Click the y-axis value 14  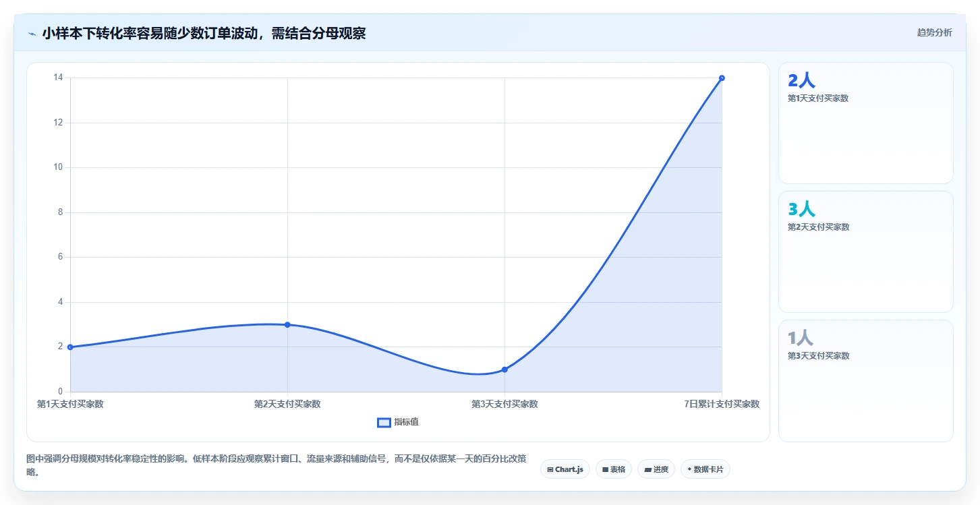click(x=58, y=78)
